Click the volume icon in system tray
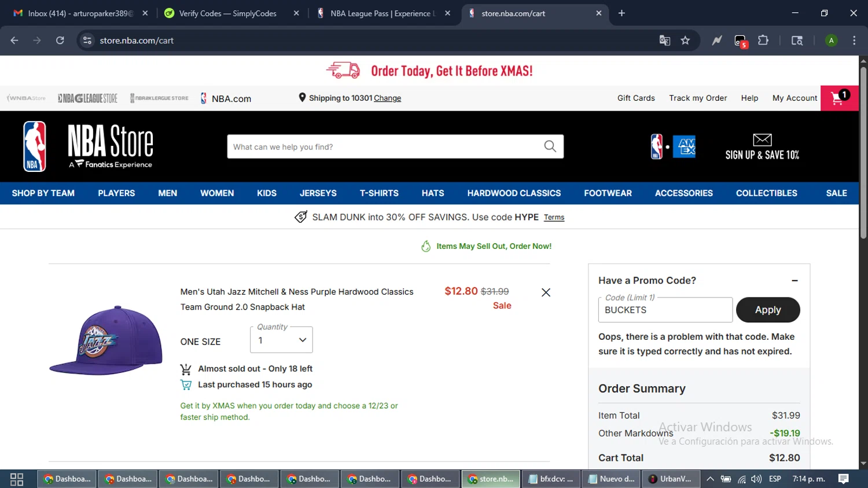This screenshot has width=868, height=488. (x=756, y=479)
